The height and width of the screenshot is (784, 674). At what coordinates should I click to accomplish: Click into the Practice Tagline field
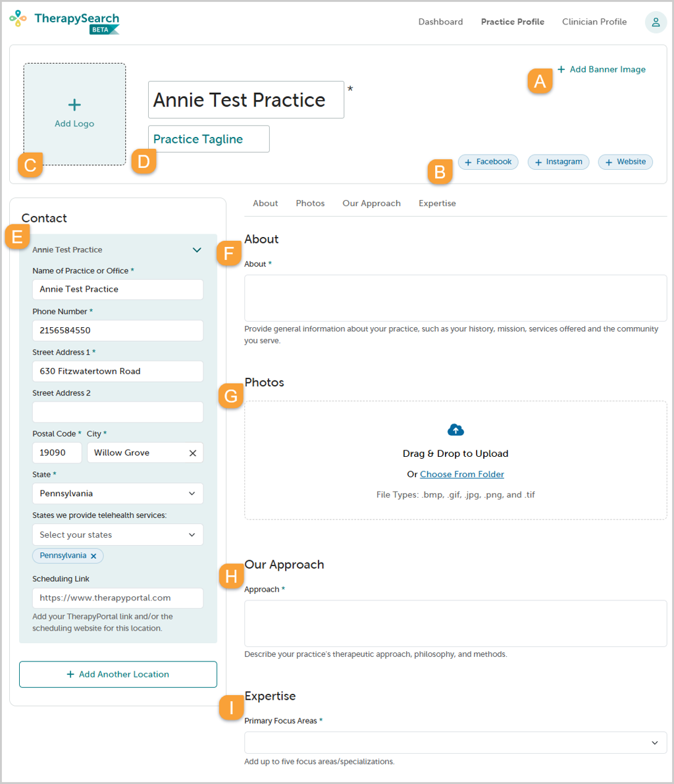tap(209, 139)
